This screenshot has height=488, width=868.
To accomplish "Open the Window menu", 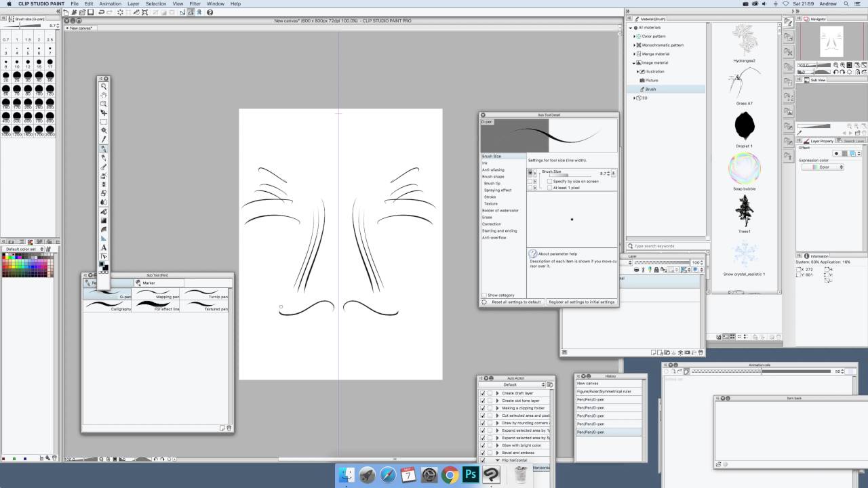I will pos(216,4).
